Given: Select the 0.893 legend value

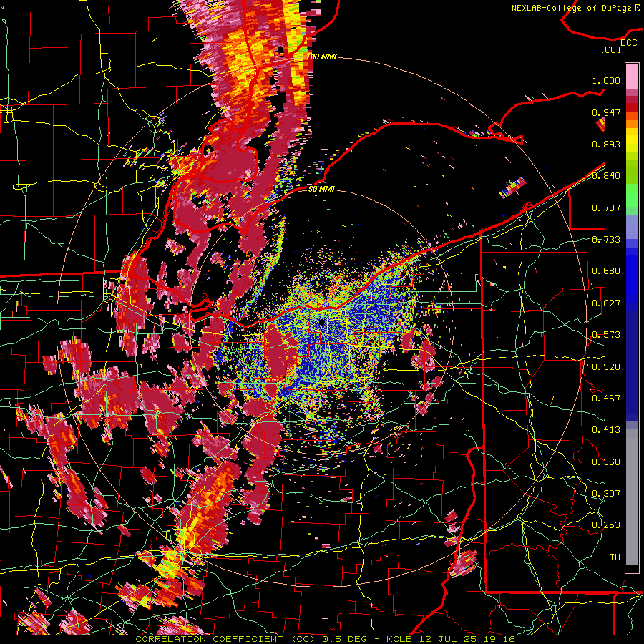Looking at the screenshot, I should [x=606, y=144].
